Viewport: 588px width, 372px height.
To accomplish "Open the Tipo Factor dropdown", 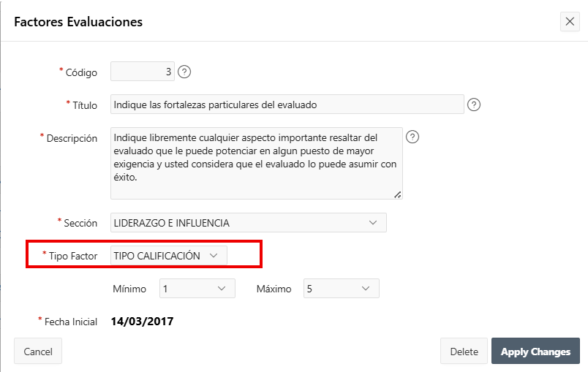I will click(x=169, y=255).
